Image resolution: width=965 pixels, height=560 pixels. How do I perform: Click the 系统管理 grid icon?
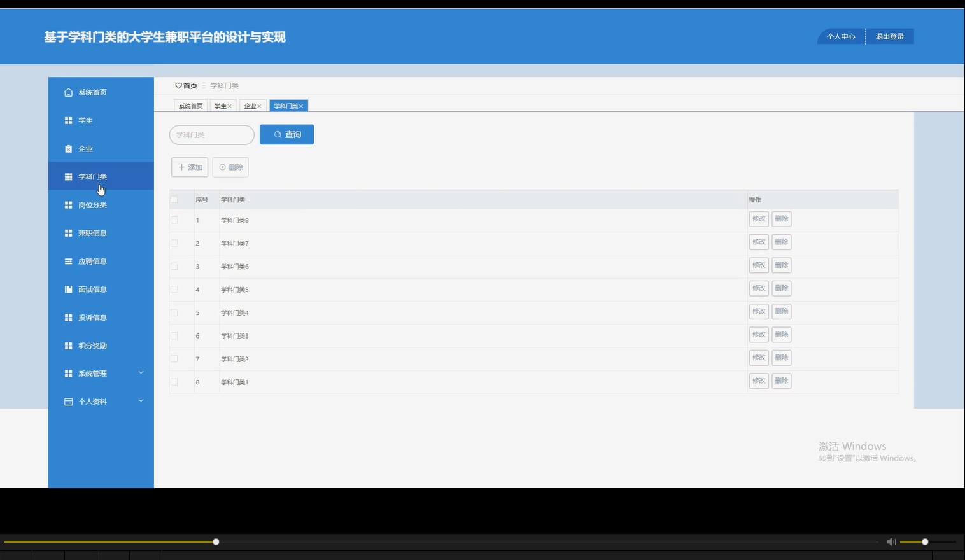[x=68, y=374]
